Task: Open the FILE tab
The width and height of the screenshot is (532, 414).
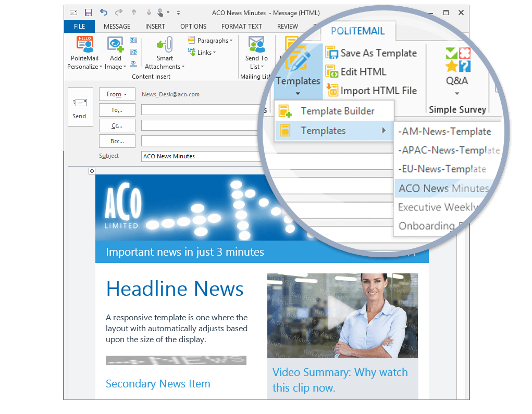Action: coord(79,27)
